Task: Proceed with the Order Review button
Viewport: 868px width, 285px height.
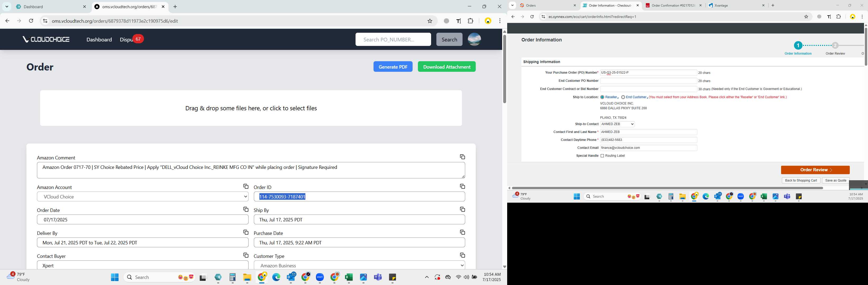Action: pyautogui.click(x=815, y=170)
